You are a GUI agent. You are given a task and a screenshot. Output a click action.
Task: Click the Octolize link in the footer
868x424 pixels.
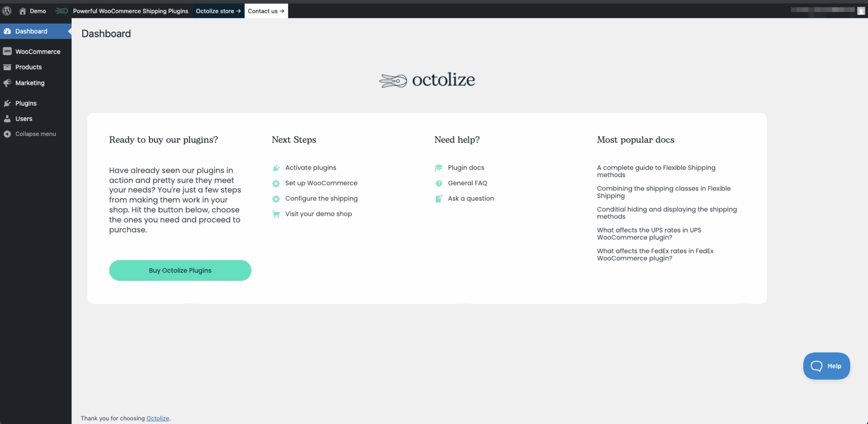point(157,418)
